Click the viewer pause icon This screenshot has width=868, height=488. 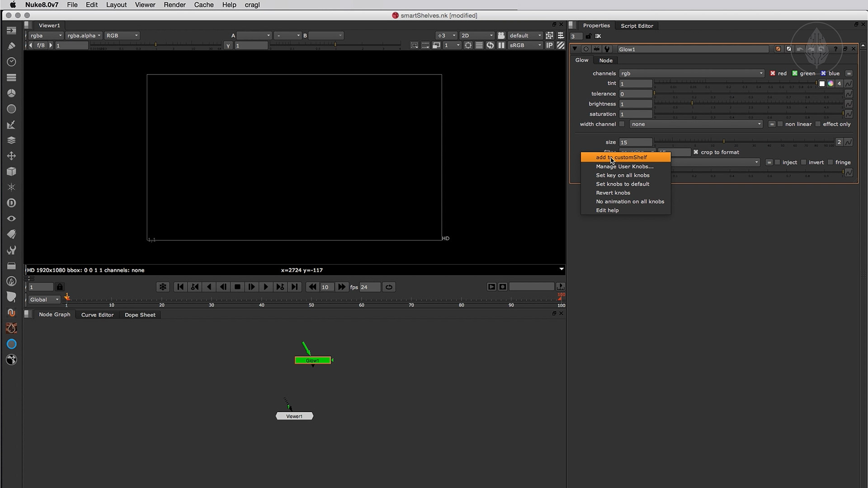point(501,45)
